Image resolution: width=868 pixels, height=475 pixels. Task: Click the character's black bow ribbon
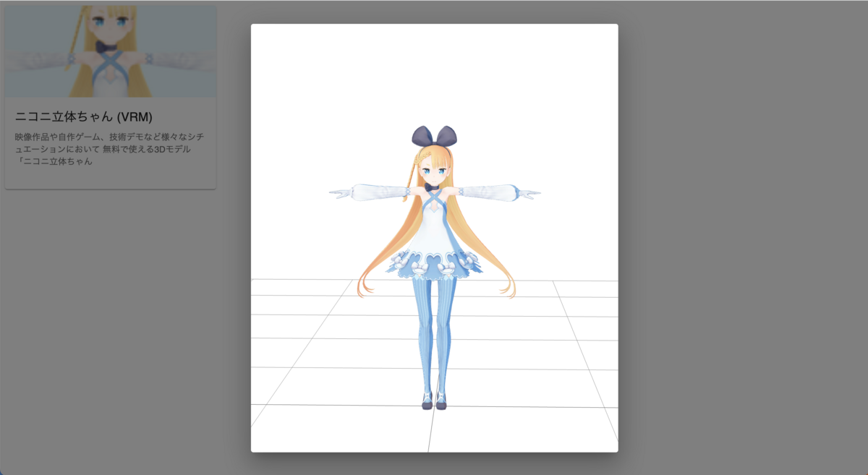[435, 134]
